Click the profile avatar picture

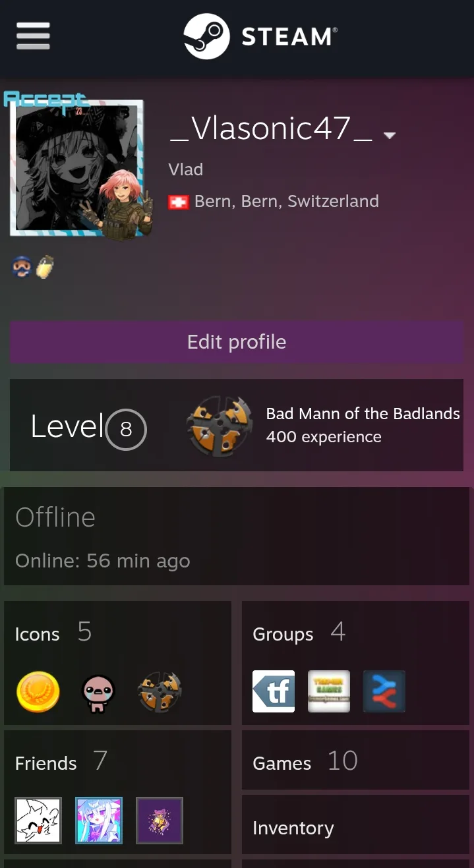pyautogui.click(x=77, y=167)
